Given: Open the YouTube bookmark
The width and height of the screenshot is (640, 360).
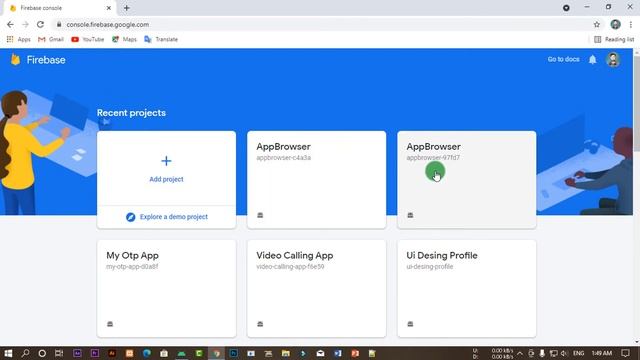Looking at the screenshot, I should click(x=87, y=39).
